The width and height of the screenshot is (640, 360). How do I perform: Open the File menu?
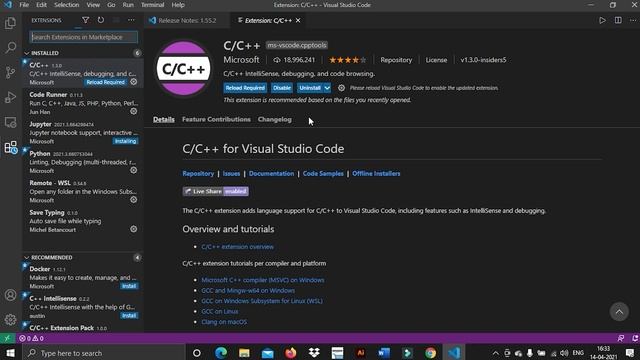(24, 5)
